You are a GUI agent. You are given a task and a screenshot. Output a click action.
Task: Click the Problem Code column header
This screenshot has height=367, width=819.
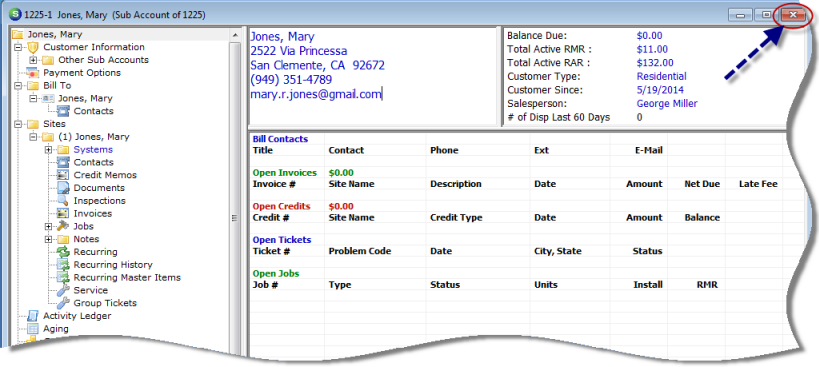tap(359, 251)
